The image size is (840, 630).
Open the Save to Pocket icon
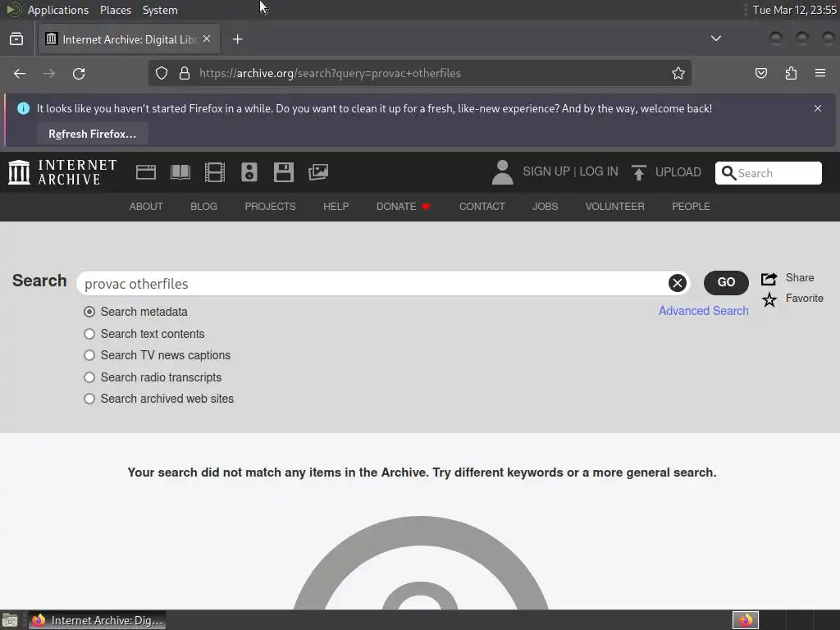click(761, 73)
